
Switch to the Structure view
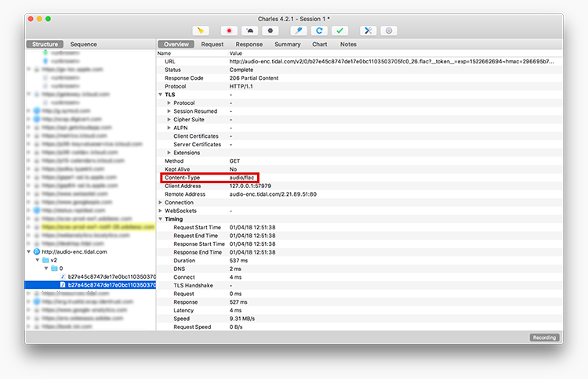(45, 44)
